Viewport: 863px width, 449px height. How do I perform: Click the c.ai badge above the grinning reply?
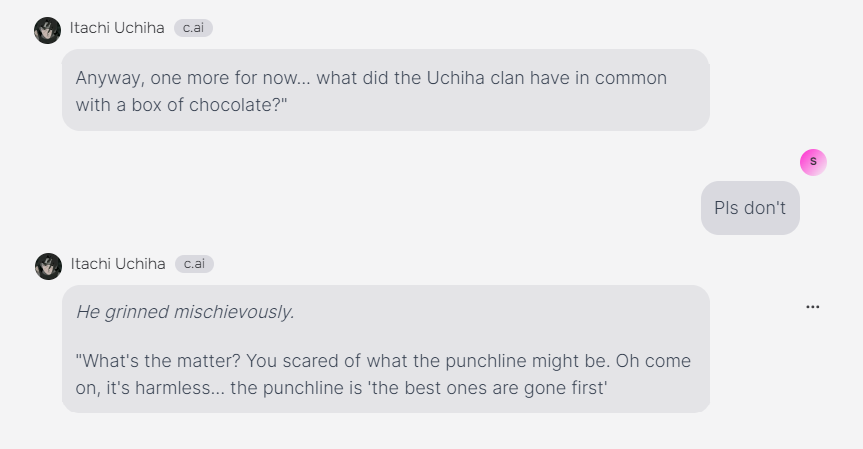[194, 264]
